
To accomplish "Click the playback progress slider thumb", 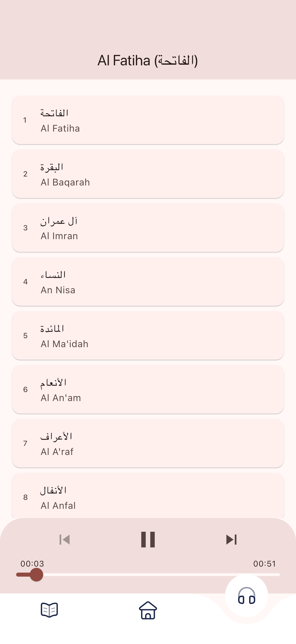I will pyautogui.click(x=36, y=574).
